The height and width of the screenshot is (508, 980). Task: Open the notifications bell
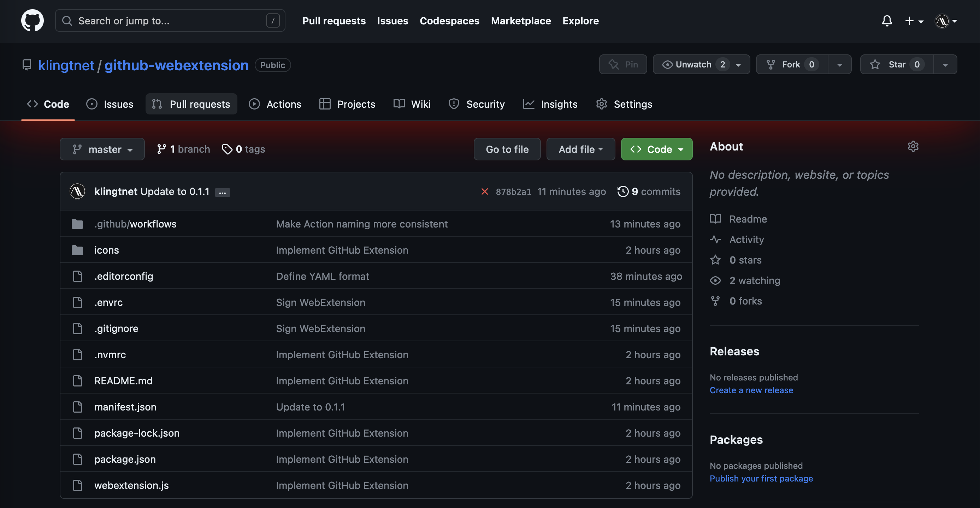(x=886, y=20)
